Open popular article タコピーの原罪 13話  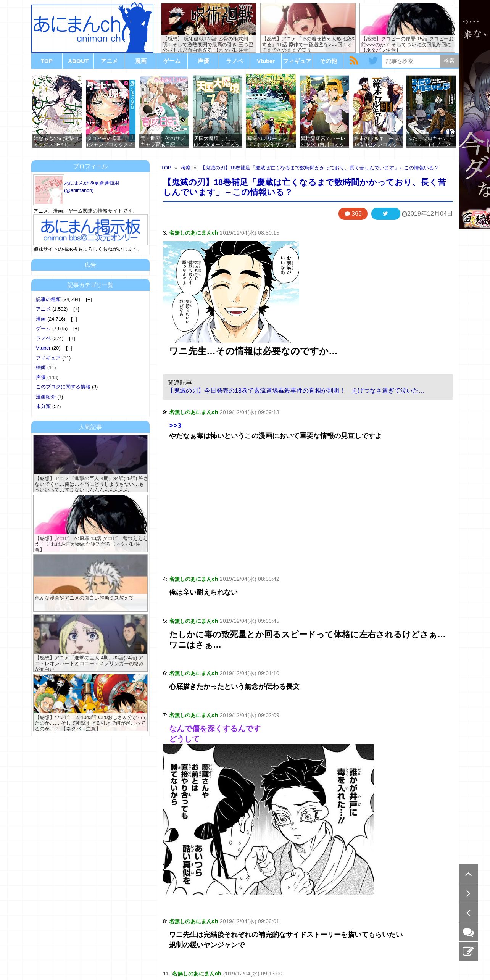[x=90, y=524]
